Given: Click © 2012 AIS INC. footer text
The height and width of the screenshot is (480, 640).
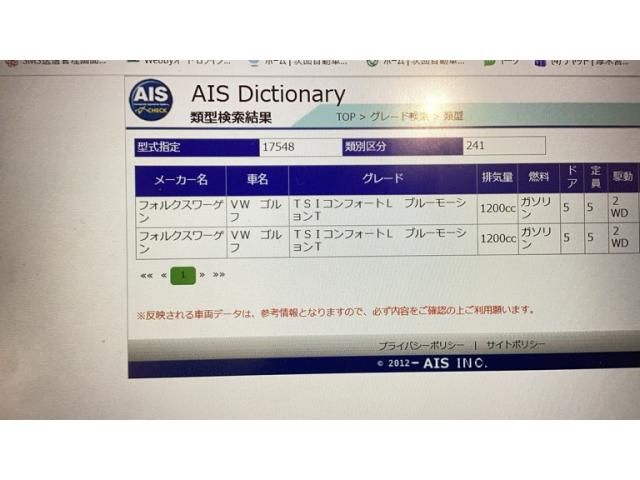Looking at the screenshot, I should (432, 363).
